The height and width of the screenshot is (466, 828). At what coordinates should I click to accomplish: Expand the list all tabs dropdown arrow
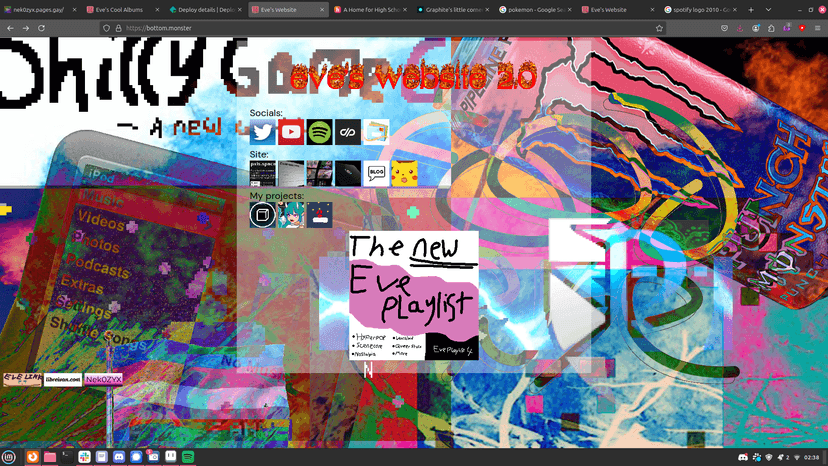[768, 10]
